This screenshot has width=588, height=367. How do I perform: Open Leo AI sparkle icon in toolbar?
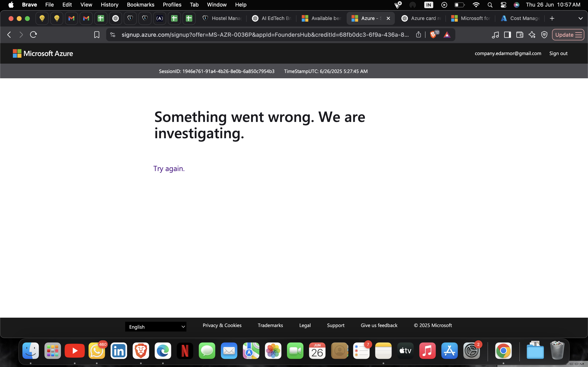[532, 34]
